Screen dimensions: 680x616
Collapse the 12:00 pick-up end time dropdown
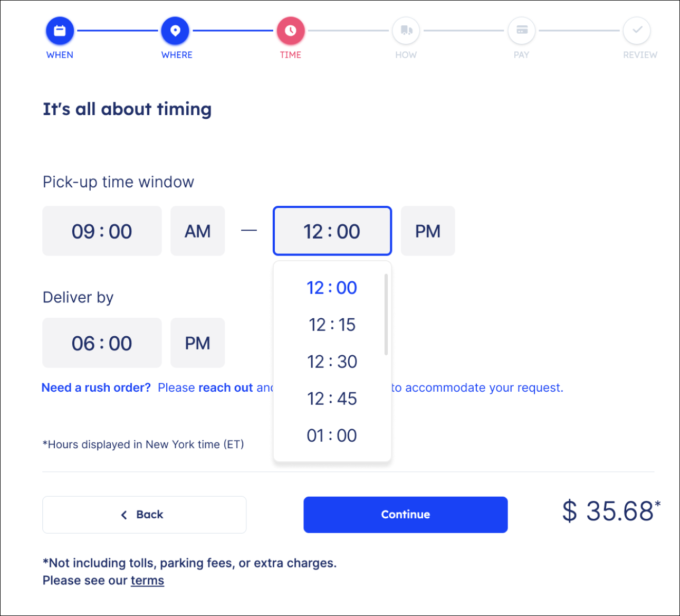[x=332, y=231]
